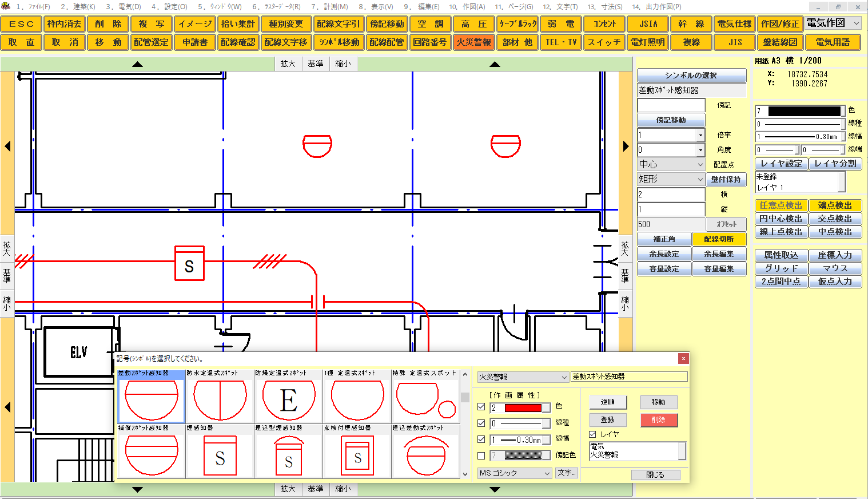This screenshot has width=868, height=499.
Task: Open the ケーブルラック cable rack tool
Action: pyautogui.click(x=517, y=24)
